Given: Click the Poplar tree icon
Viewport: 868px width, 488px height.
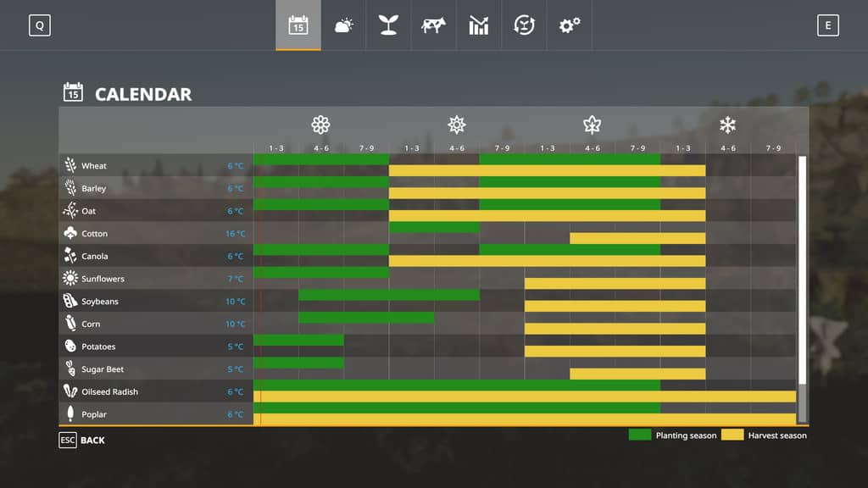Looking at the screenshot, I should tap(70, 414).
